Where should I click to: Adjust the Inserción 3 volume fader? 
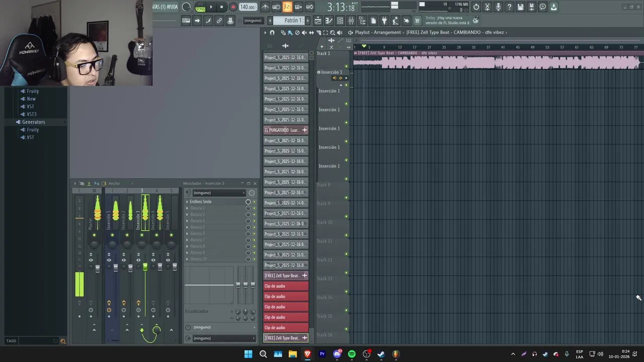click(145, 266)
